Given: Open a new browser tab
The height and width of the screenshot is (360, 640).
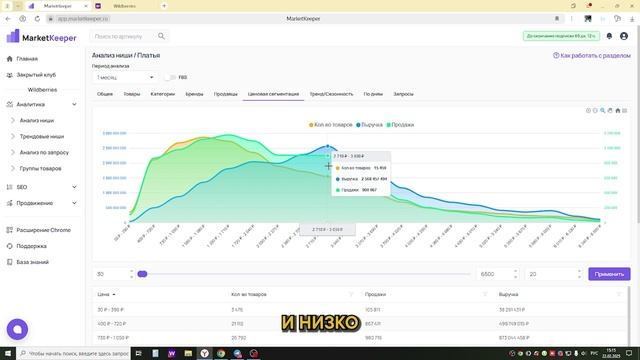Looking at the screenshot, I should pos(164,6).
